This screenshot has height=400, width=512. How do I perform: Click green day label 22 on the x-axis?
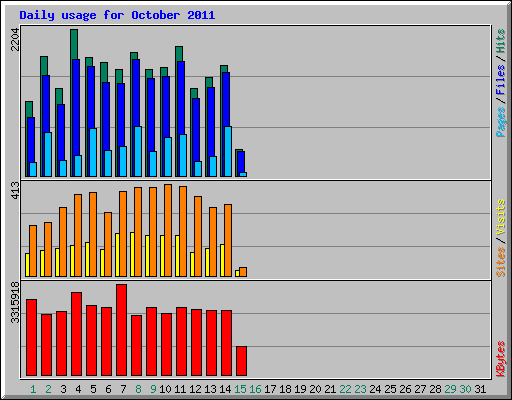(345, 389)
